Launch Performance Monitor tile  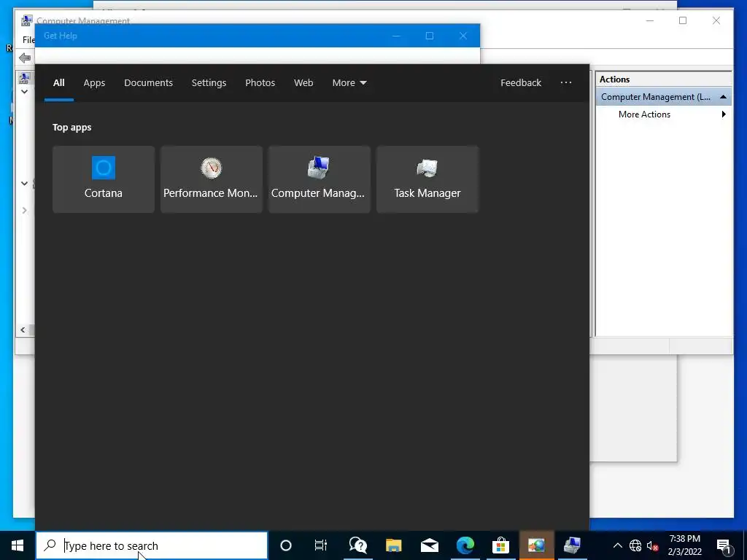click(x=211, y=179)
